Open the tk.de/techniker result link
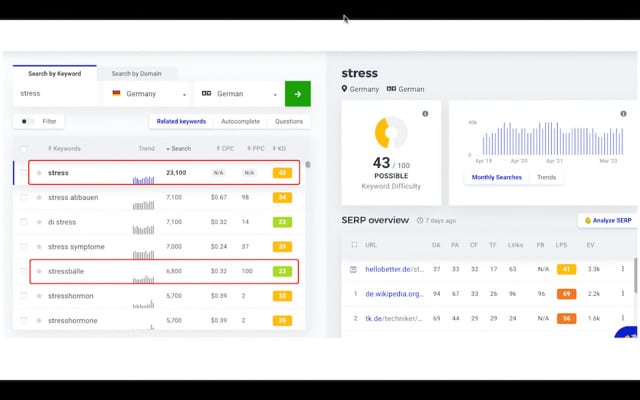Viewport: 640px width, 400px height. tap(391, 318)
